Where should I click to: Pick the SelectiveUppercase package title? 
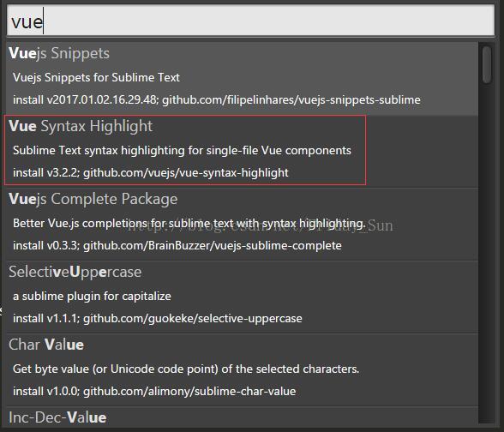point(75,273)
